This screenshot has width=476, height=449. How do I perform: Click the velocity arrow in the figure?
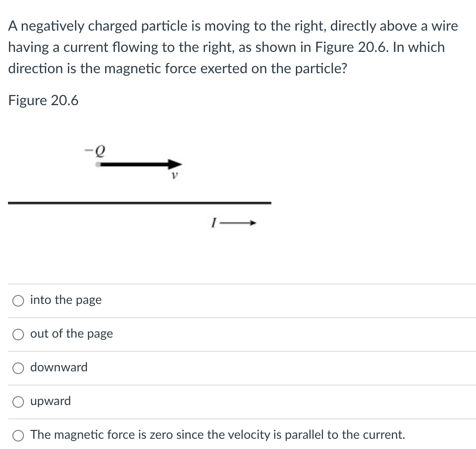click(138, 165)
